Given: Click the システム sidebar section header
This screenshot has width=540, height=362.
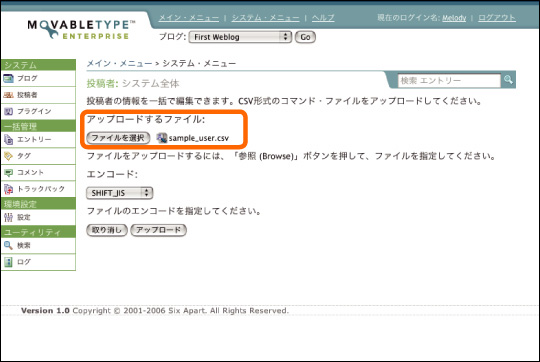Looking at the screenshot, I should point(38,65).
